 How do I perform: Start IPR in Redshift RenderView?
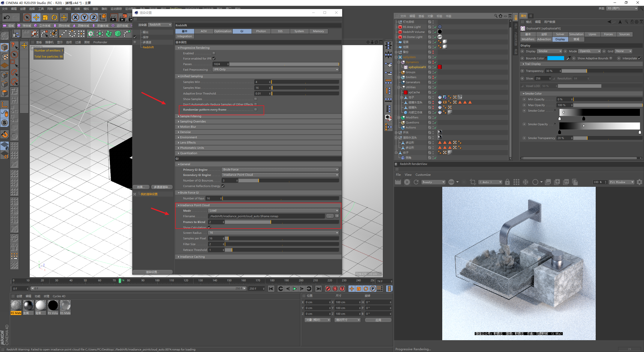(407, 182)
